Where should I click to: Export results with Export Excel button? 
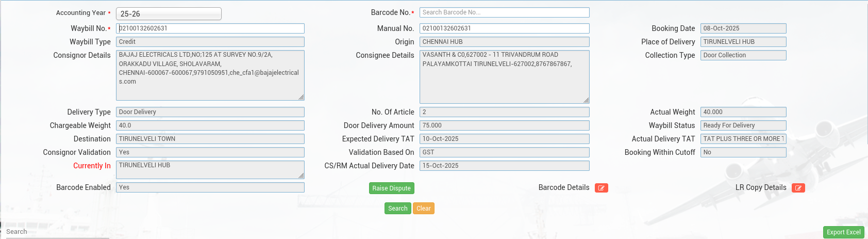tap(843, 232)
